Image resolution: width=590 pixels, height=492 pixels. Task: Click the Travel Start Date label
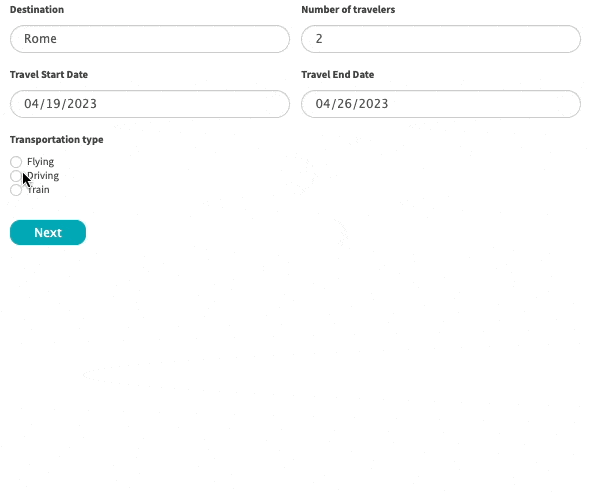coord(49,74)
